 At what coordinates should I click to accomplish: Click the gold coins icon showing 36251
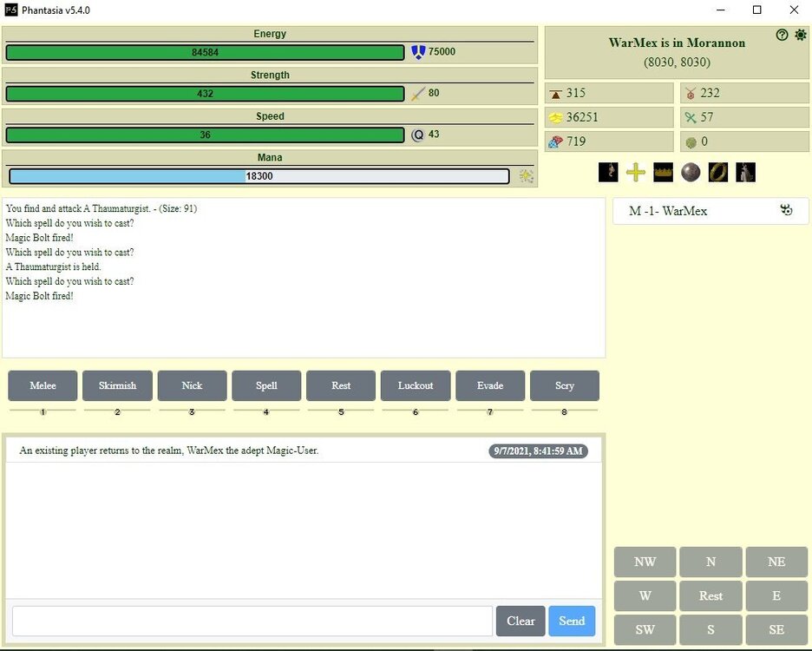[x=555, y=117]
